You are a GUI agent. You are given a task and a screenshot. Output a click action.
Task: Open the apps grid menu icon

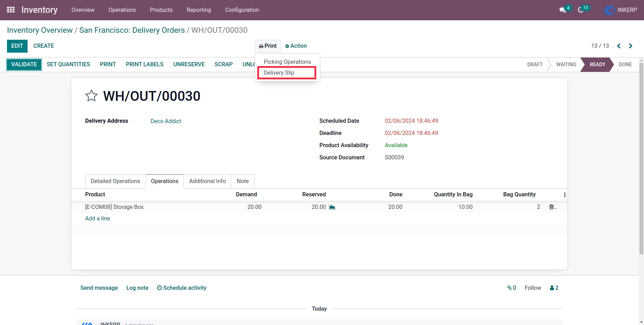tap(11, 10)
